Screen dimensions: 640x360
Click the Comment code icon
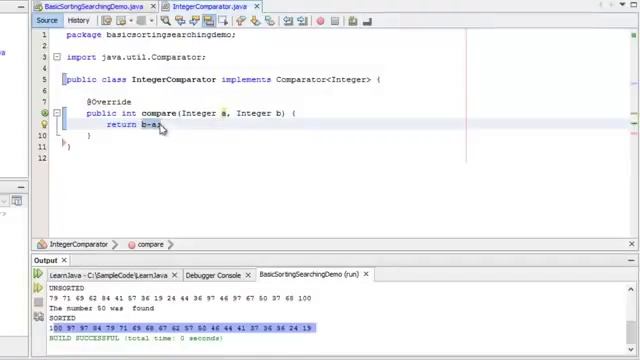[353, 21]
